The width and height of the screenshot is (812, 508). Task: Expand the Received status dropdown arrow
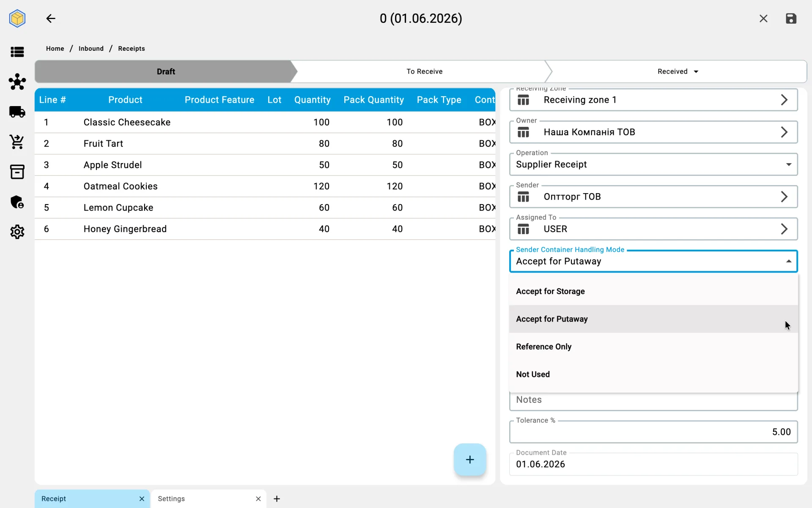[x=696, y=71]
